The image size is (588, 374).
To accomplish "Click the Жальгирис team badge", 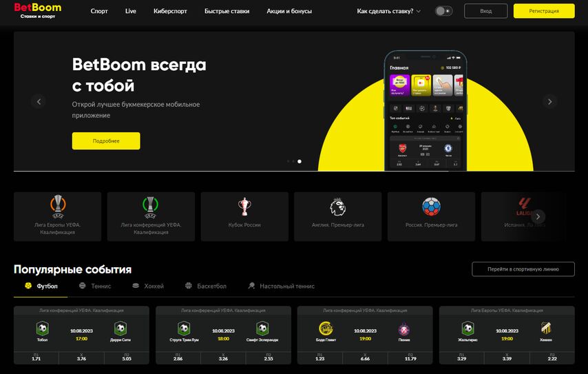I will click(468, 329).
